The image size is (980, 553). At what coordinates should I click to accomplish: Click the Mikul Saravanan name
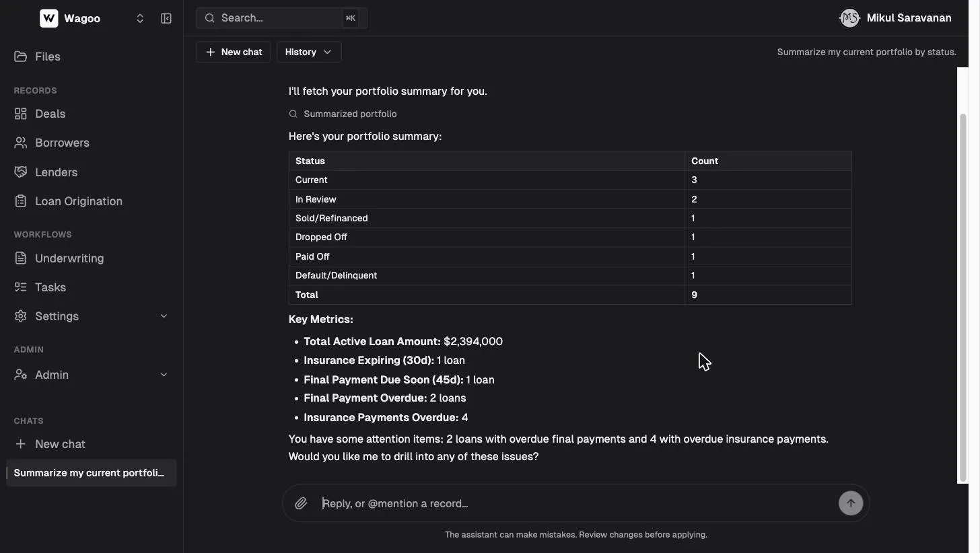pos(909,18)
